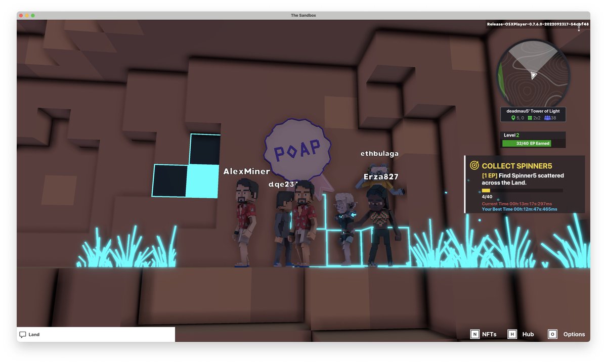Click the green land size grid icon
607x364 pixels.
(530, 118)
